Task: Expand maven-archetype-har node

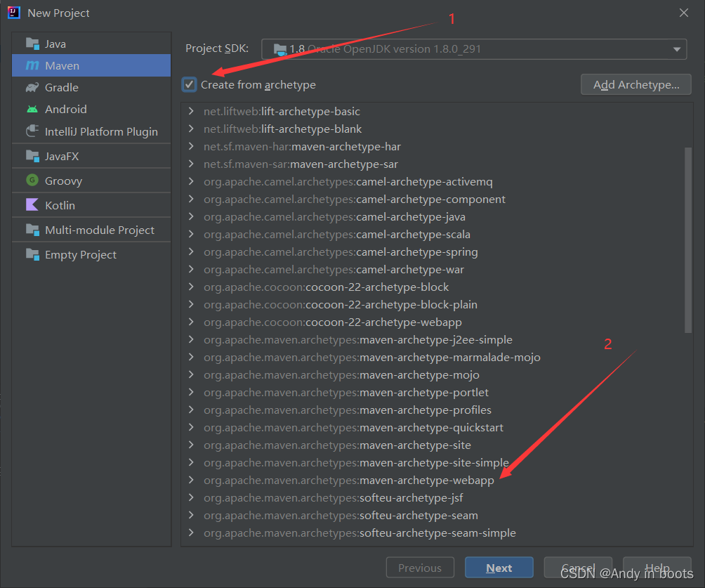Action: (x=191, y=146)
